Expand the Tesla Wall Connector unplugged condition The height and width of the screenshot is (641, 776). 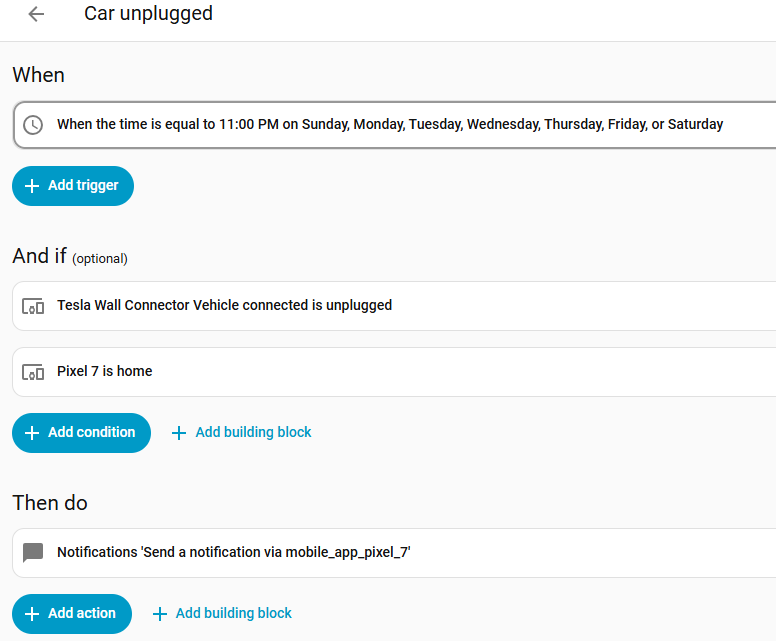click(400, 306)
